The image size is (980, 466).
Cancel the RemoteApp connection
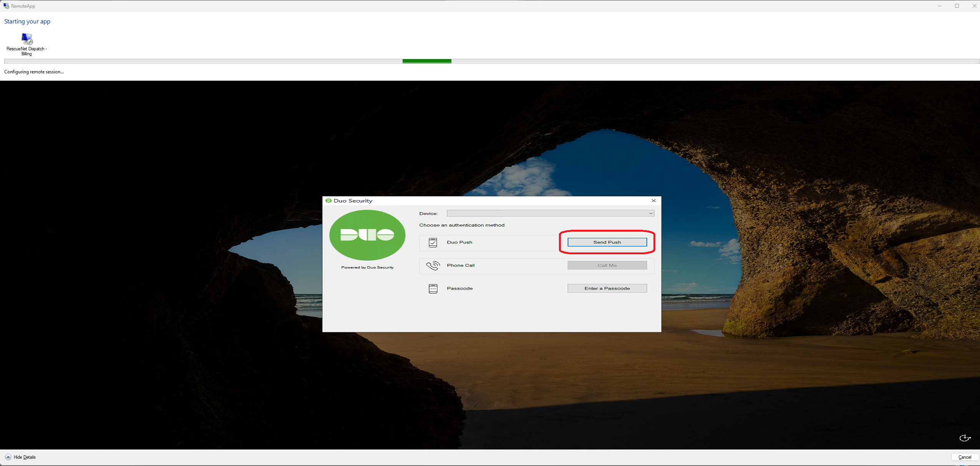[x=965, y=457]
